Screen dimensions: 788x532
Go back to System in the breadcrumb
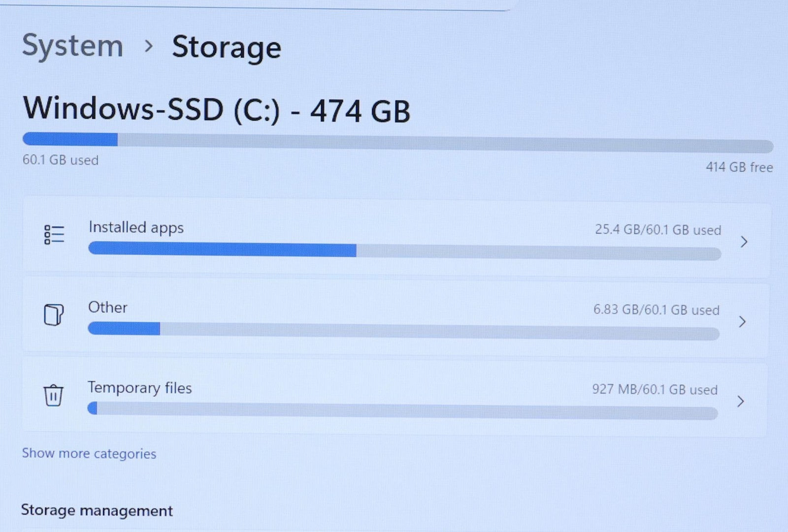pos(72,46)
